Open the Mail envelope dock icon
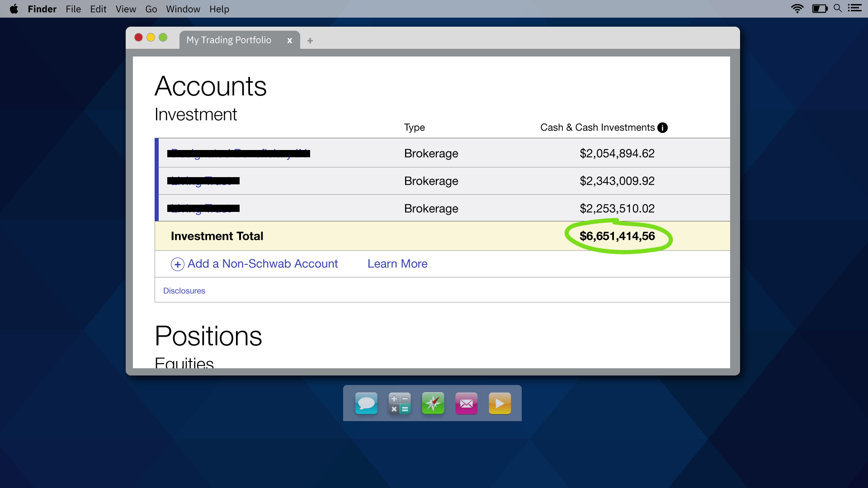The width and height of the screenshot is (868, 488). point(467,403)
